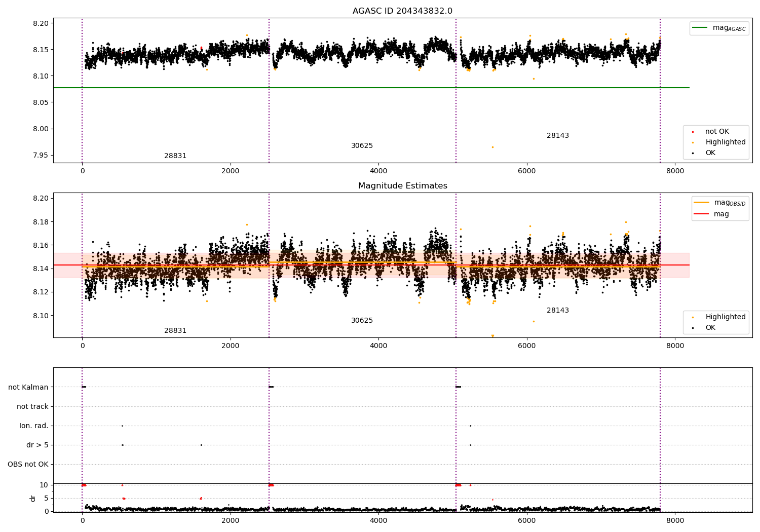Viewport: 760px width, 532px height.
Task: Click x-axis tick 6000 under Magnitude Estimates plot
Action: [x=527, y=346]
